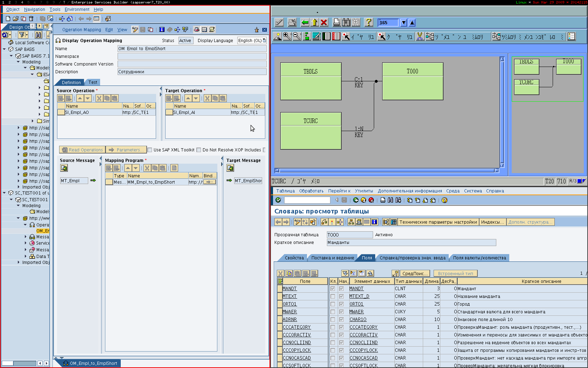Click vertical scrollbar beside the table diagram
This screenshot has width=588, height=368.
point(502,112)
